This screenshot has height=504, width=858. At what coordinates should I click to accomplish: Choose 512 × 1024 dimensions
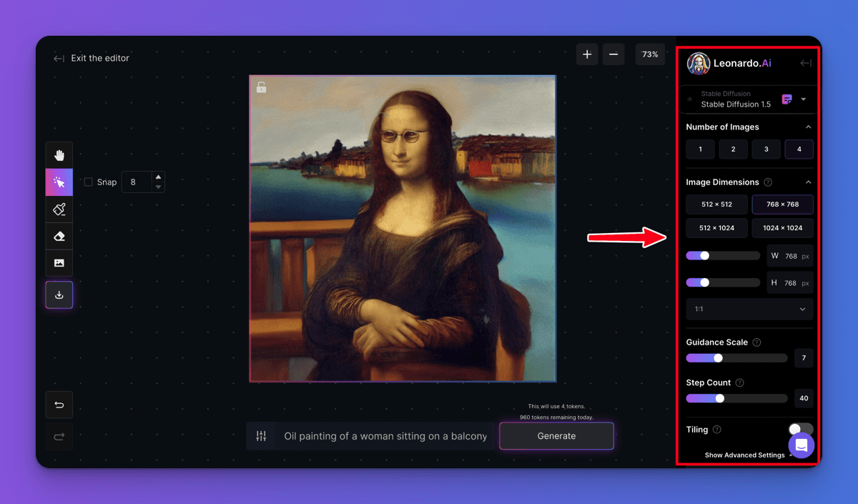(x=716, y=228)
